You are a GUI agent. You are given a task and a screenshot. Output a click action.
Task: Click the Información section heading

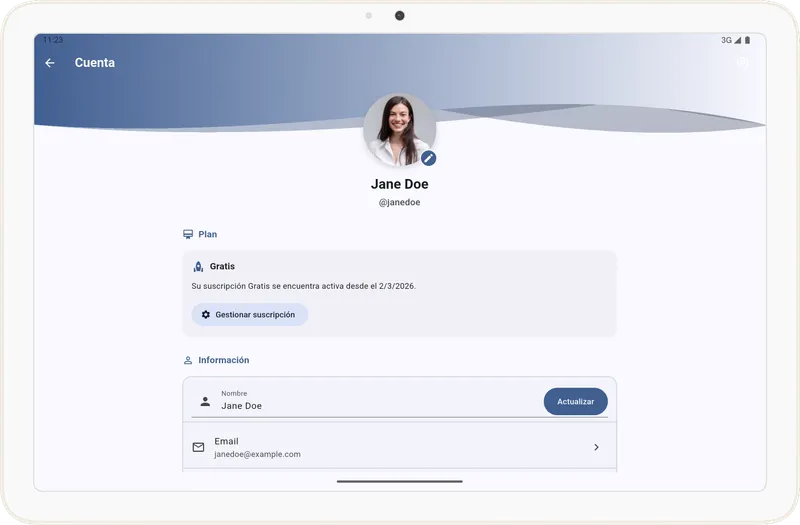coord(223,360)
